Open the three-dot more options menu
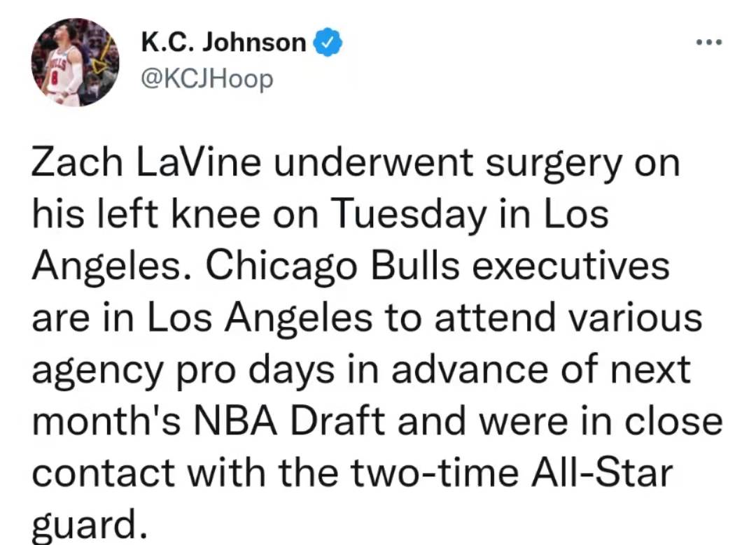The width and height of the screenshot is (756, 545). pos(709,43)
